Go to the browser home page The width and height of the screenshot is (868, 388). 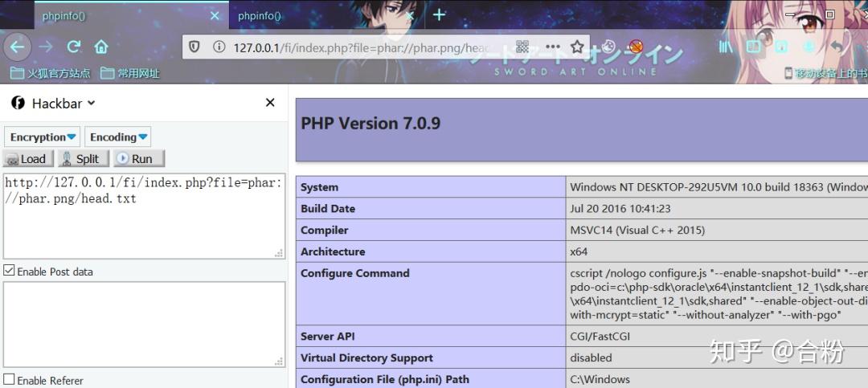100,47
